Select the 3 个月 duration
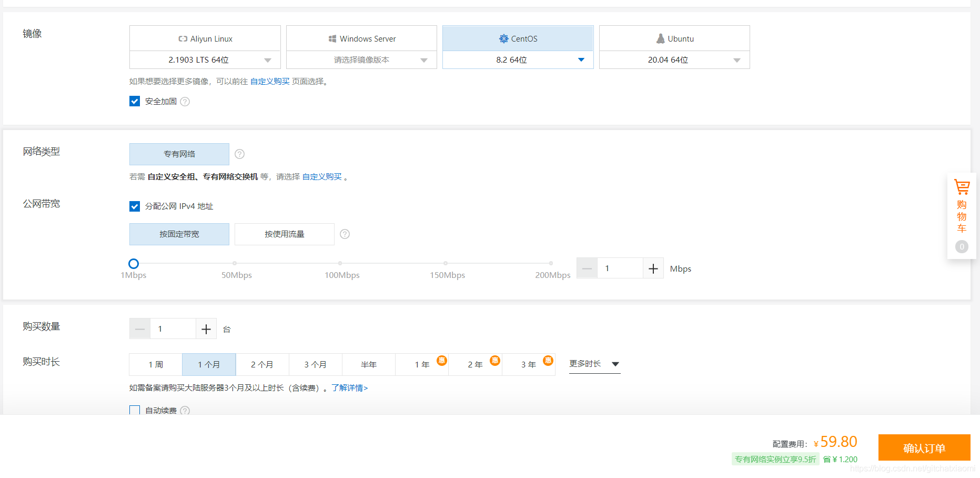 click(315, 364)
